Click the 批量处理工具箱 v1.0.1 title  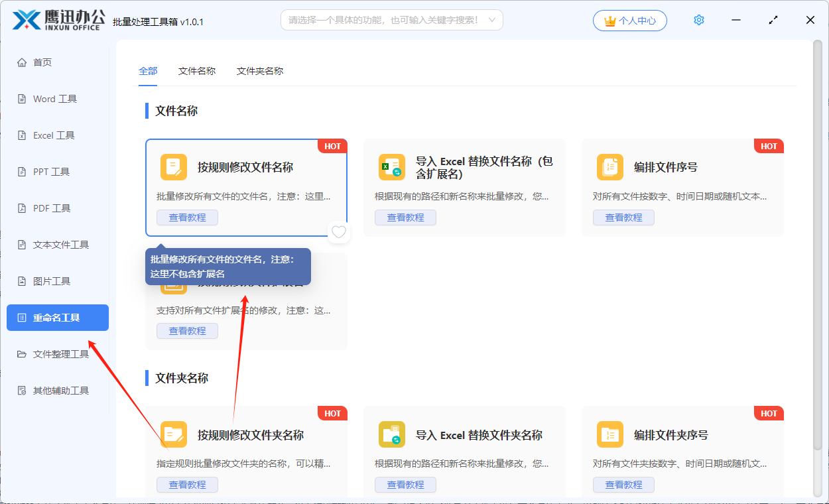click(x=159, y=21)
